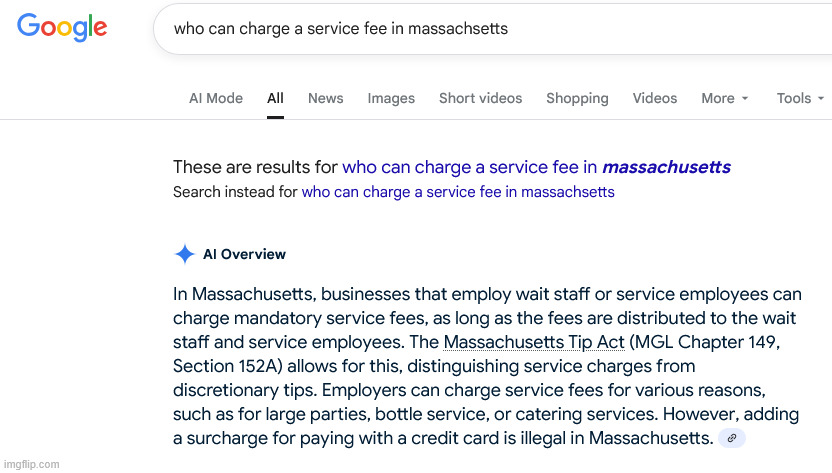Select the All results tab
The height and width of the screenshot is (473, 832).
pyautogui.click(x=275, y=98)
